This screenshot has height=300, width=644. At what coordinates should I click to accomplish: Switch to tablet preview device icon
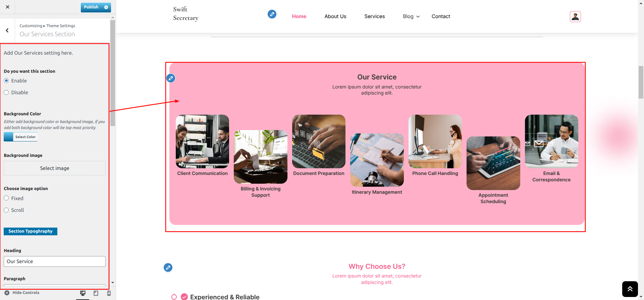pos(96,293)
